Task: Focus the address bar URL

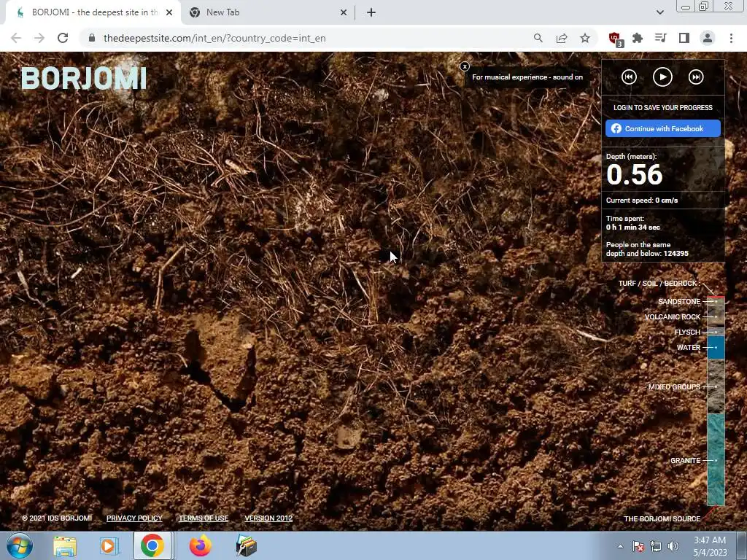Action: click(x=214, y=38)
